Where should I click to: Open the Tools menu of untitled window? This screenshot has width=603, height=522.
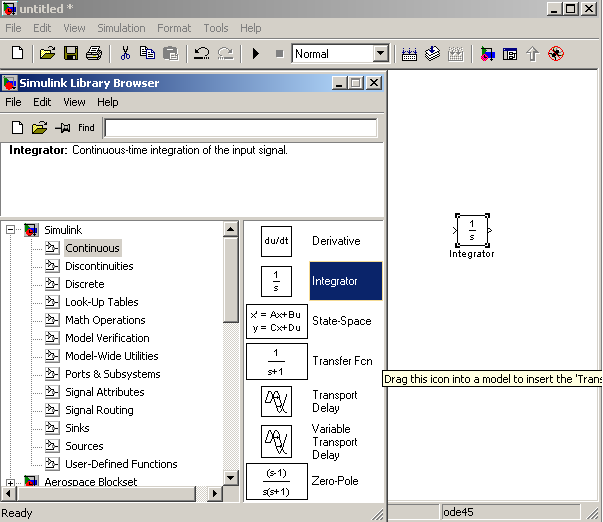pyautogui.click(x=216, y=28)
